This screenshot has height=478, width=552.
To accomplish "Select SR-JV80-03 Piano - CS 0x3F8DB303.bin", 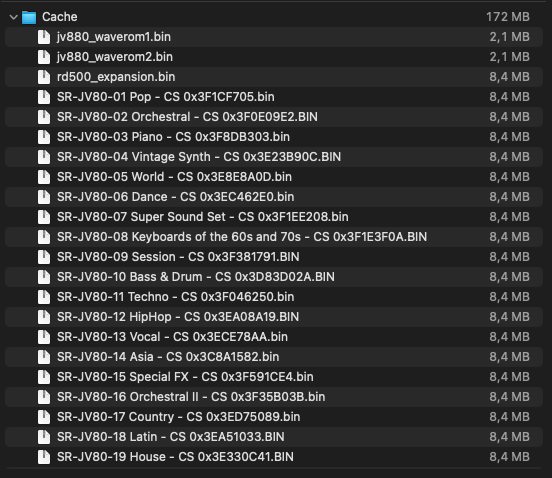I will click(173, 137).
